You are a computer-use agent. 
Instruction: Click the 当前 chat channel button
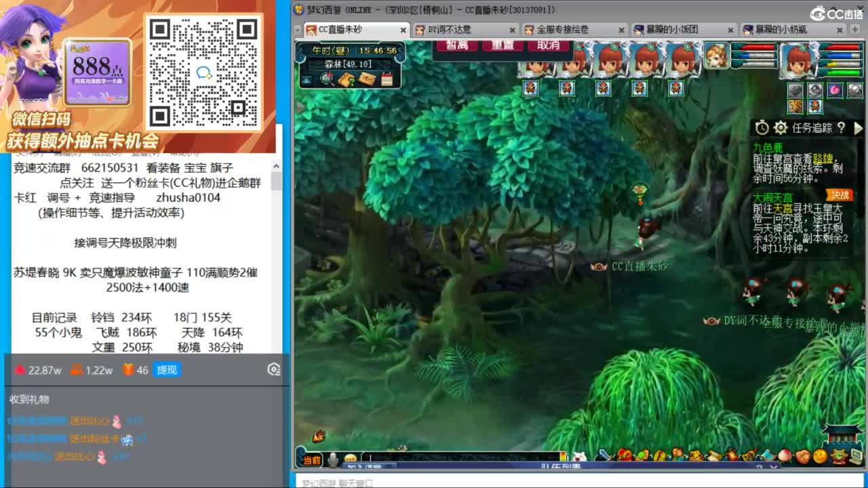(311, 460)
